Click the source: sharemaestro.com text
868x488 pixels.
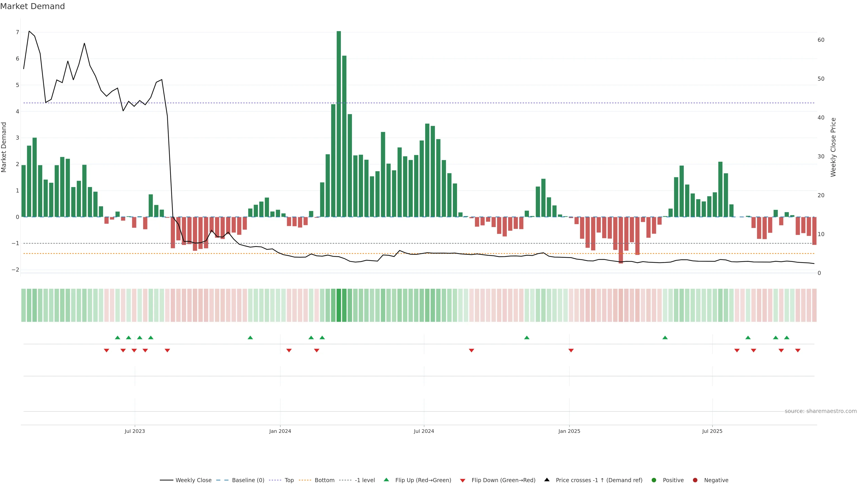pyautogui.click(x=821, y=411)
